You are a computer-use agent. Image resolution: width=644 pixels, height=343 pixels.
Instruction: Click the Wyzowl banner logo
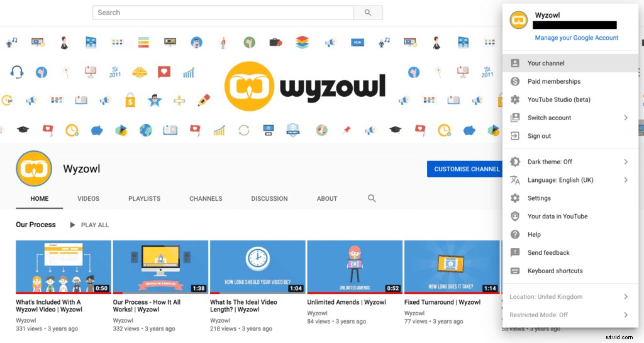tap(305, 86)
